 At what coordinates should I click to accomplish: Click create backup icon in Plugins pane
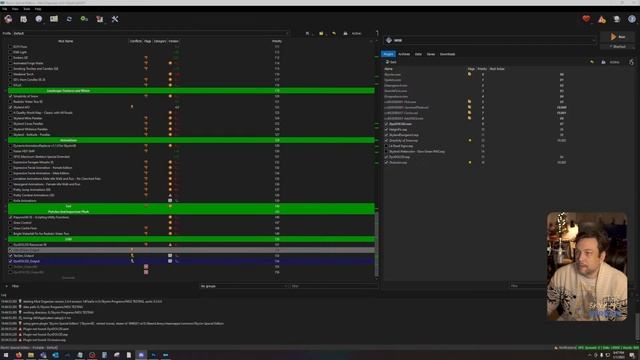[x=603, y=62]
